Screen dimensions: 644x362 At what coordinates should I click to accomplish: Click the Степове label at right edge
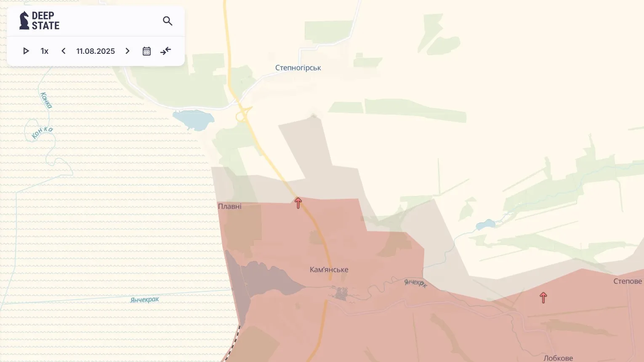[627, 281]
